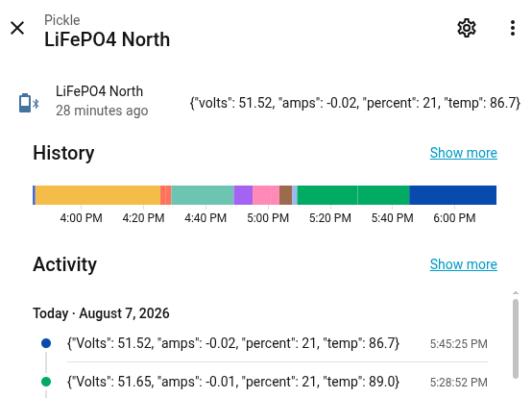Select the brown history bar segment

pyautogui.click(x=285, y=195)
